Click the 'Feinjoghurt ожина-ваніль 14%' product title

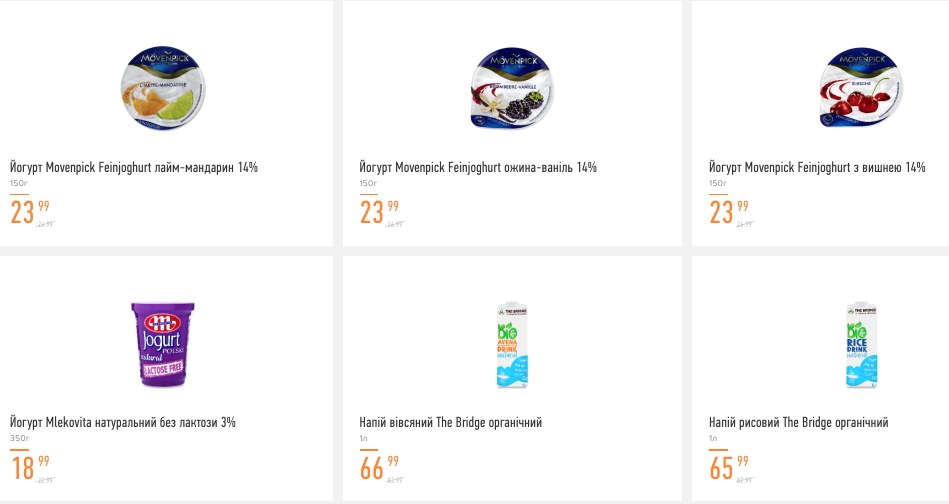(x=478, y=167)
